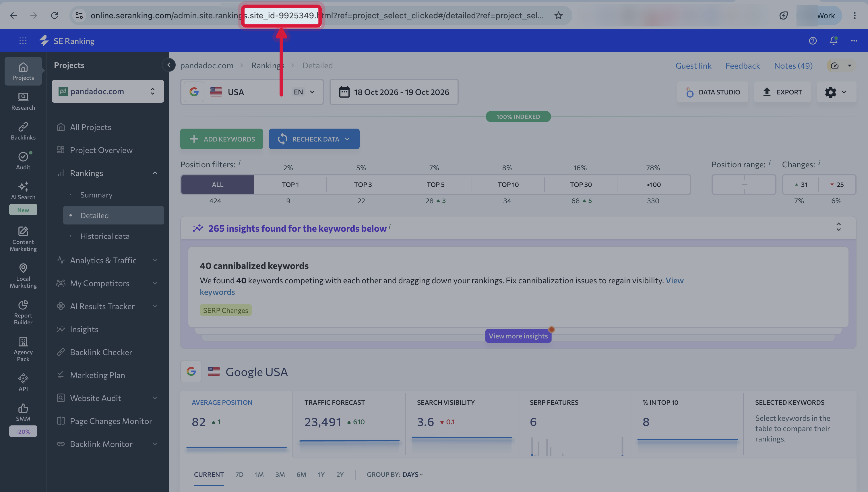Filter keywords by TOP 10

(508, 185)
